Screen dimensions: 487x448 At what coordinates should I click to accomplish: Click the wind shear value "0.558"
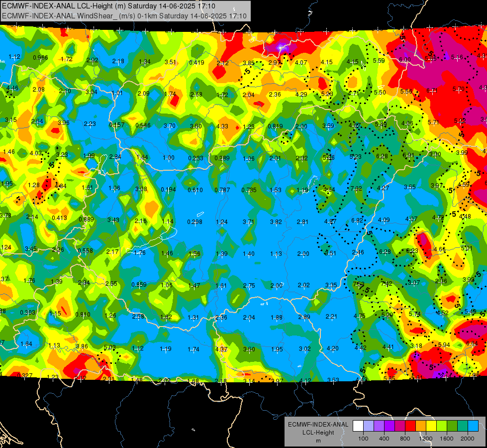[x=86, y=251]
